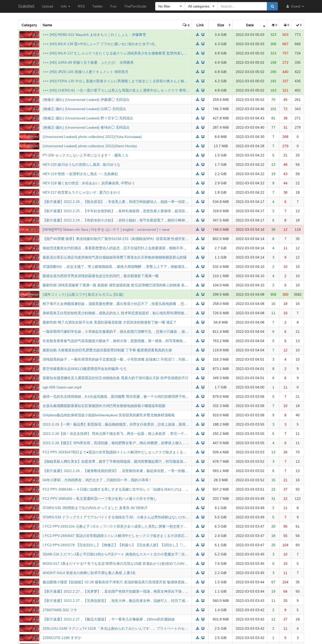322x644 pixels.
Task: Open magnet link for Maken-shi Sara row
Action: tap(203, 229)
